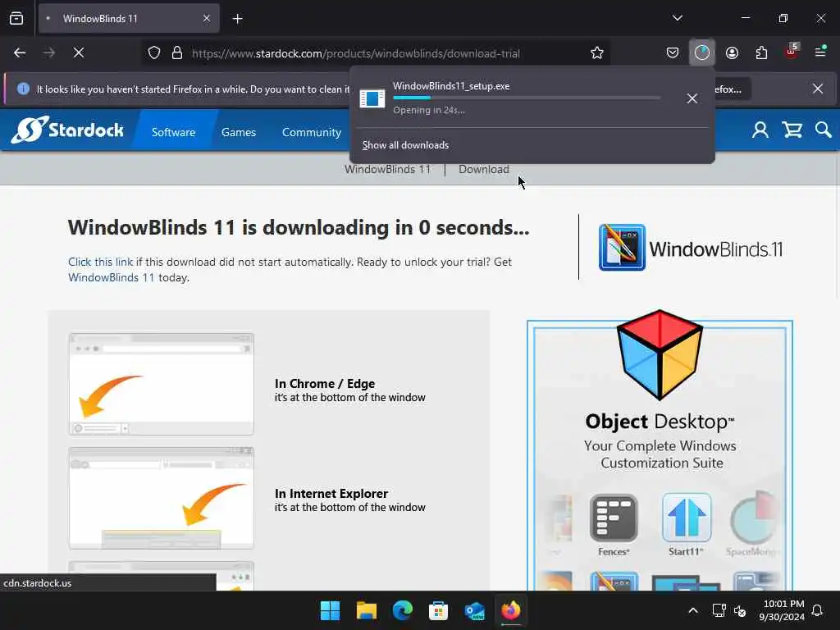Screen dimensions: 840x630
Task: Open Microsoft Store from taskbar
Action: point(438,610)
